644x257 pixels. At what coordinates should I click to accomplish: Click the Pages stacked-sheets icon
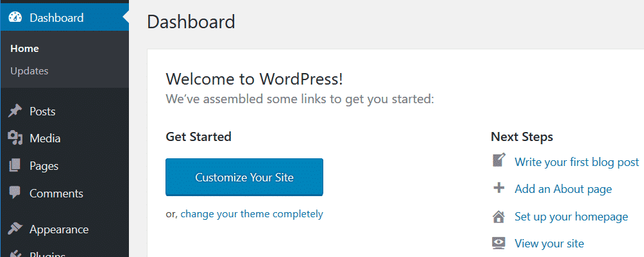click(15, 166)
